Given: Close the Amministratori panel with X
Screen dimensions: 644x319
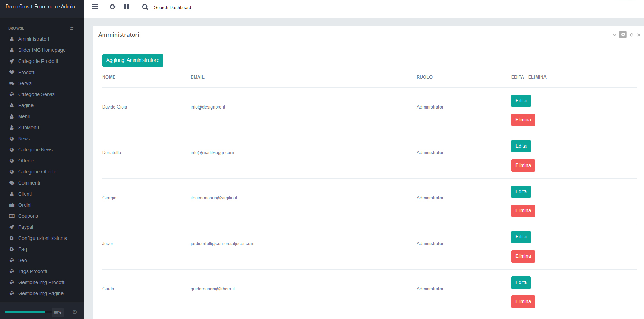Looking at the screenshot, I should [x=639, y=35].
